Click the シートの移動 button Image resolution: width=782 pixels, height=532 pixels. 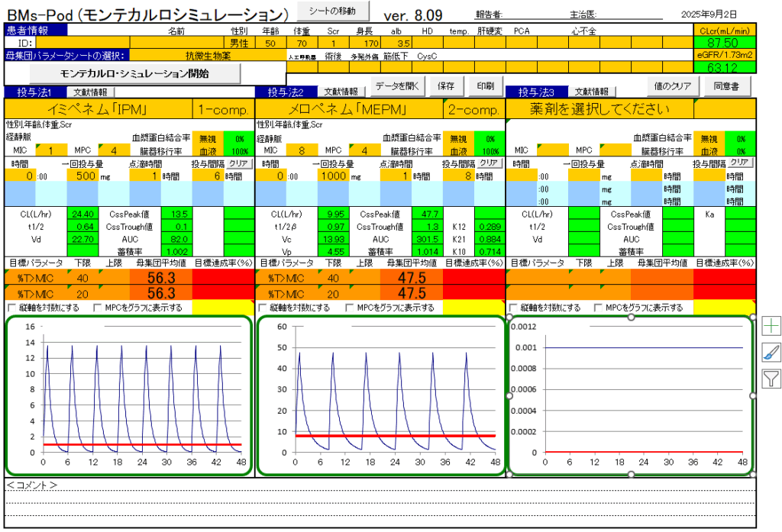[x=331, y=11]
